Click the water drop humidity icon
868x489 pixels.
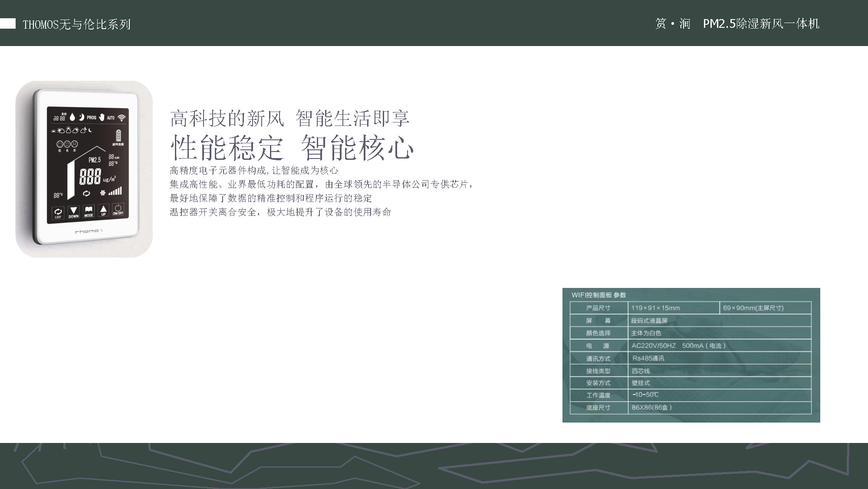tap(72, 117)
